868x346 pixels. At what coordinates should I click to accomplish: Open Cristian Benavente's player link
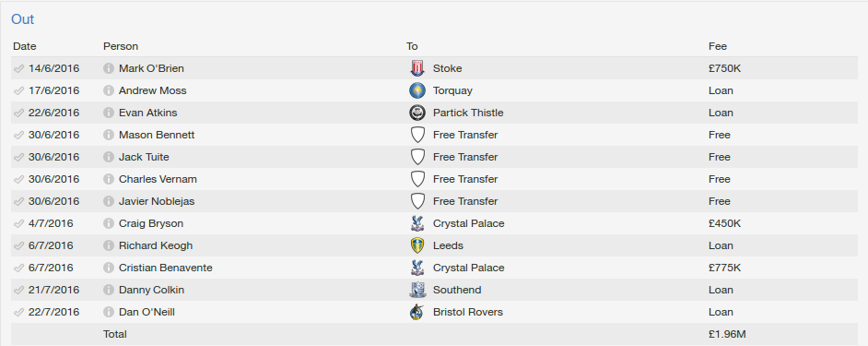pyautogui.click(x=166, y=268)
